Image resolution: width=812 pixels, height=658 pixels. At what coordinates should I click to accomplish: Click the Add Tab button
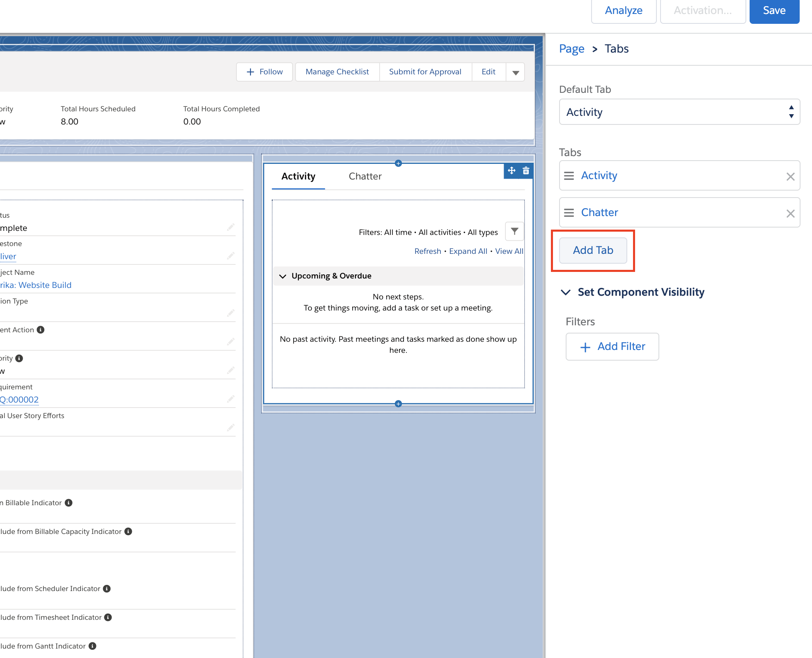point(592,250)
